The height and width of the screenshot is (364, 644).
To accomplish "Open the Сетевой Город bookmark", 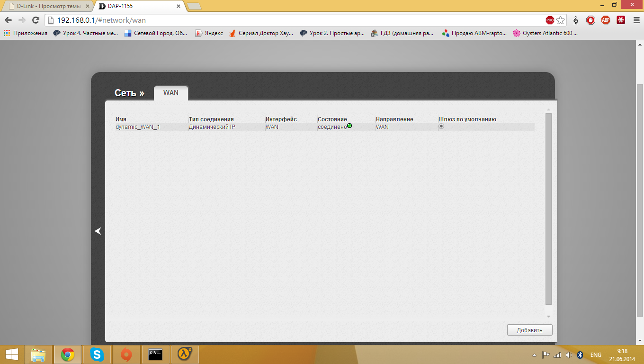I will tap(156, 33).
